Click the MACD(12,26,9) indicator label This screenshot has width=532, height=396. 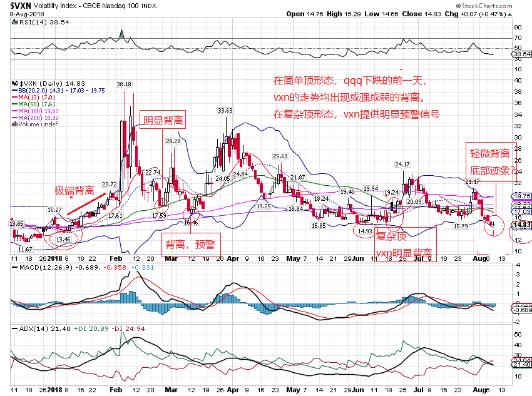click(41, 268)
